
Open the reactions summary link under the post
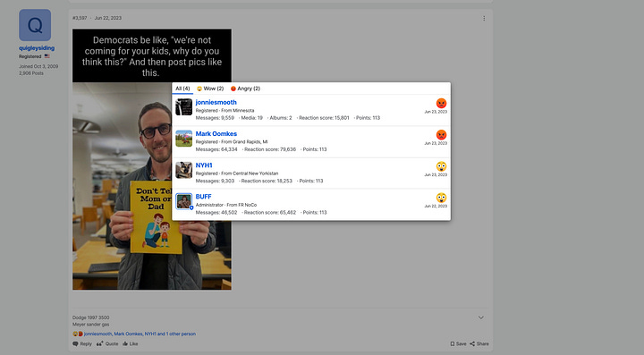click(140, 334)
